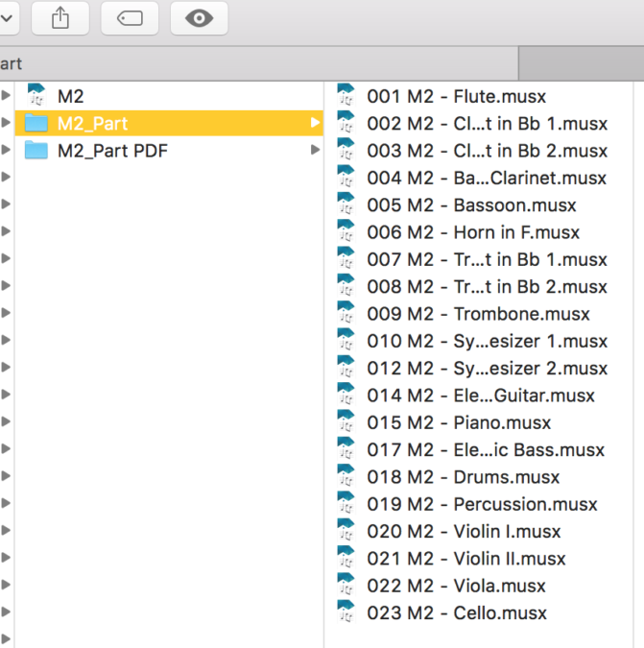Click the icon of 003 M2 Clarinet 2 file

tap(346, 150)
